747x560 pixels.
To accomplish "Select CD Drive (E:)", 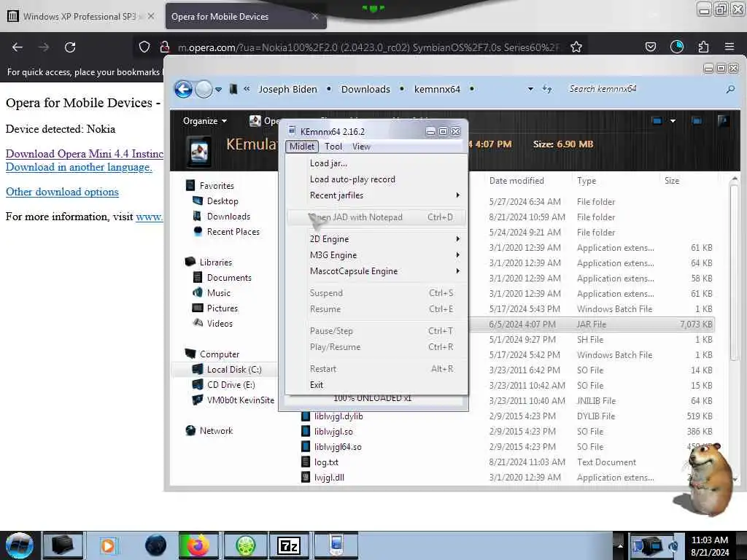I will coord(231,385).
